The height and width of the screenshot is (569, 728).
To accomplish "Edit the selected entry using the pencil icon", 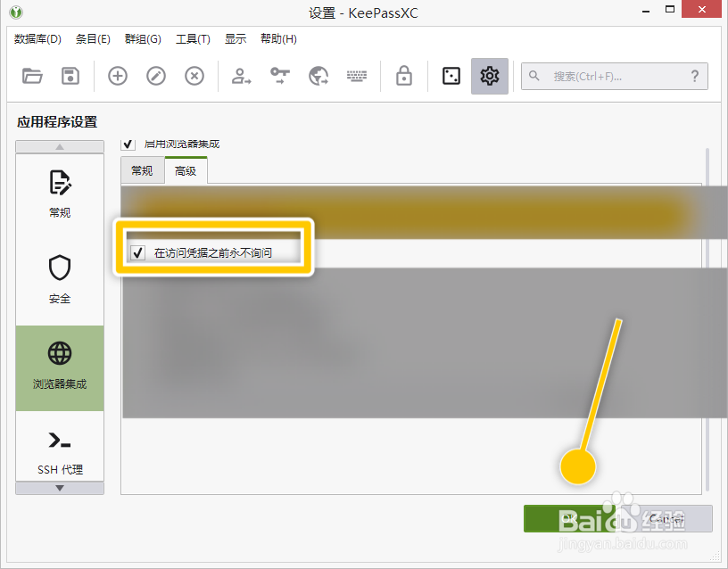I will (155, 76).
